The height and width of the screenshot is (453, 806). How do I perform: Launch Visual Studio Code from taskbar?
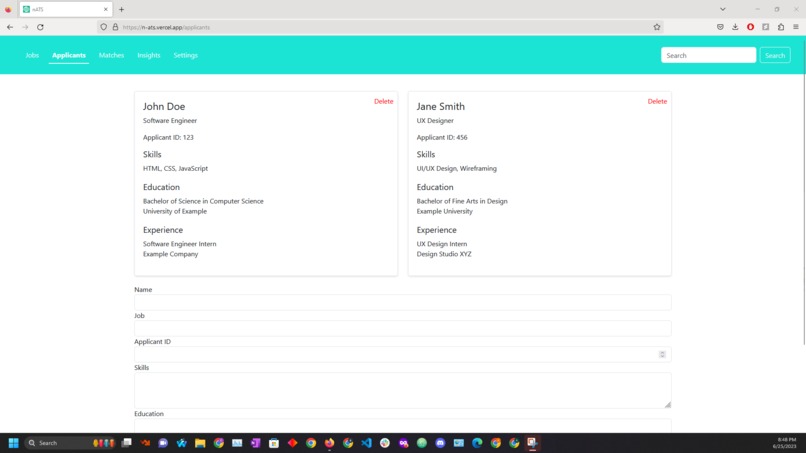click(x=366, y=443)
